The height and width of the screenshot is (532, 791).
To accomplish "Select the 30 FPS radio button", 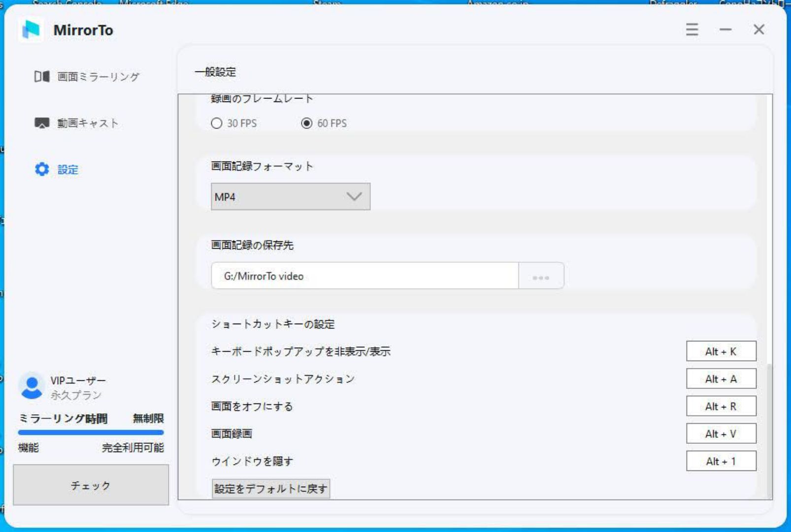I will pos(217,123).
